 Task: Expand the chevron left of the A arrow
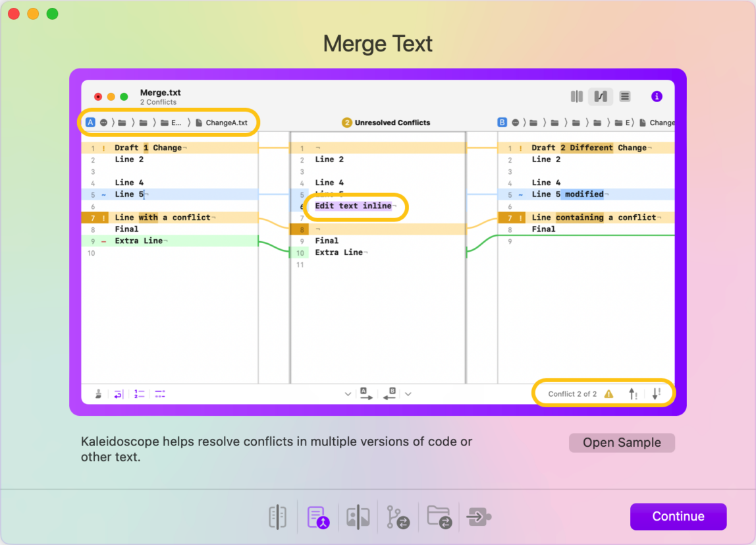[x=348, y=394]
